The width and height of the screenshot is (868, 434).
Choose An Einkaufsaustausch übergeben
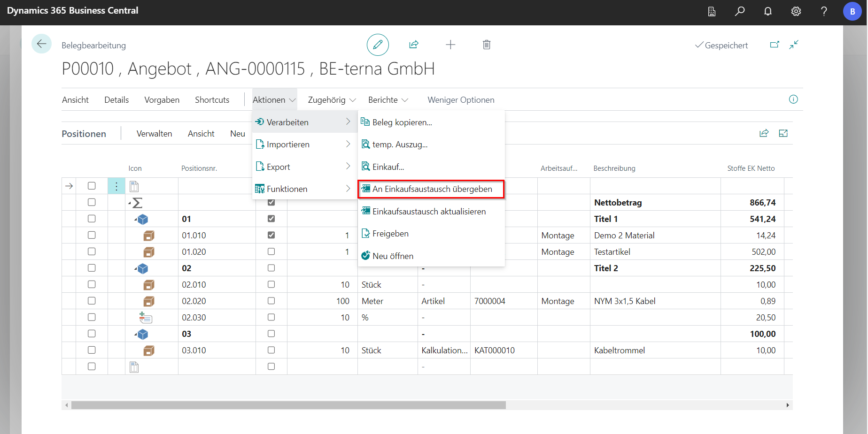[432, 189]
